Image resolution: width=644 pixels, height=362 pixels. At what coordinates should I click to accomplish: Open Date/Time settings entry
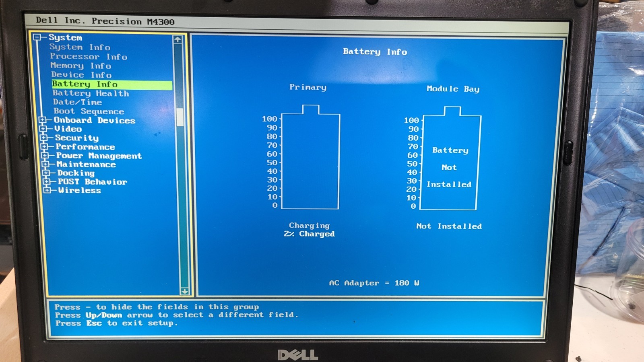pos(77,102)
